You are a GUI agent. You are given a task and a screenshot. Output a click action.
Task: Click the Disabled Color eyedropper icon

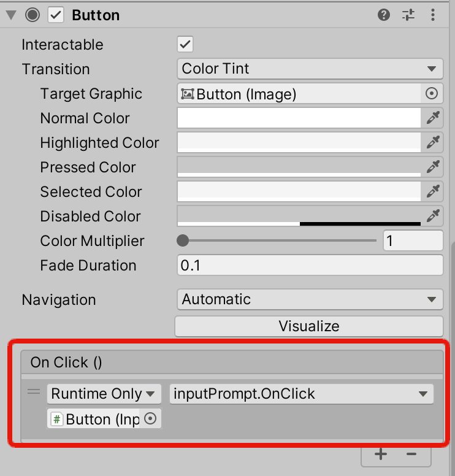point(433,216)
